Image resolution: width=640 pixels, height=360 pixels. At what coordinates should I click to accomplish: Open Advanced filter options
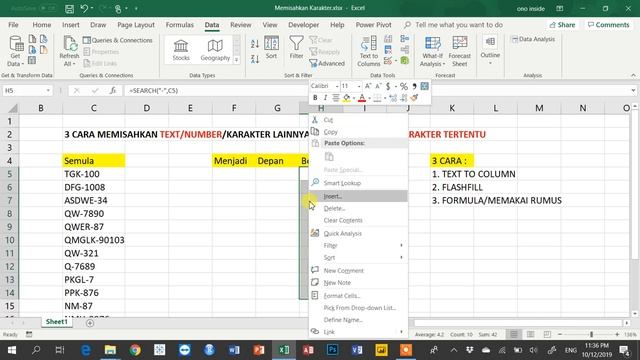point(327,63)
